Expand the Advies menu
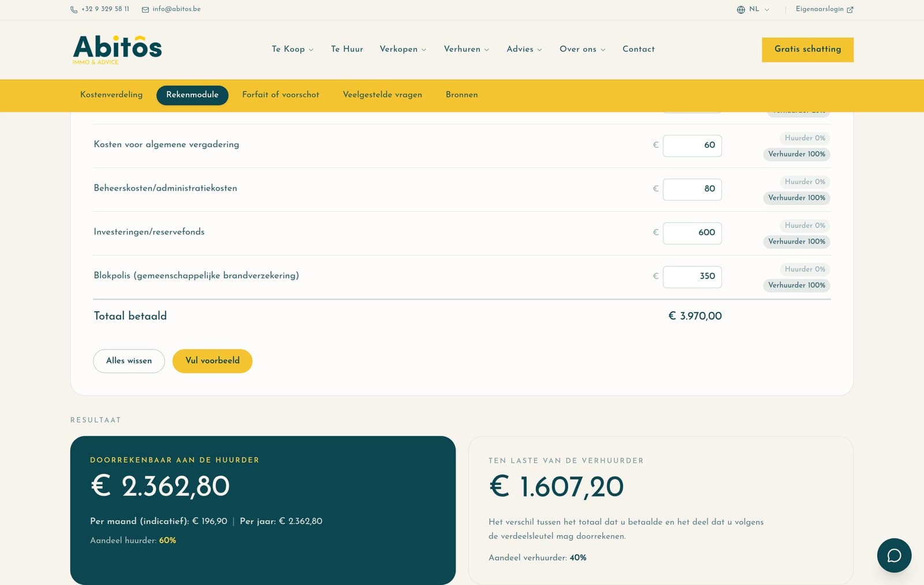924x585 pixels. [524, 49]
